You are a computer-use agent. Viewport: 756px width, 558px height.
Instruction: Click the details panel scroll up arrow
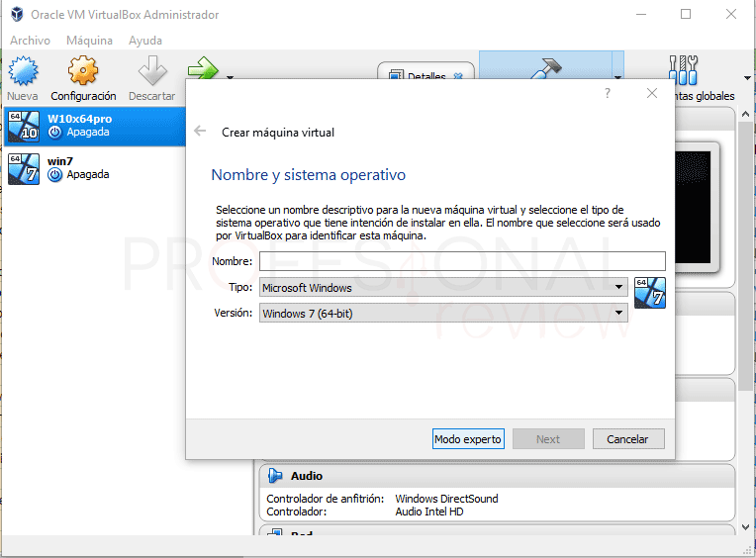pyautogui.click(x=745, y=114)
